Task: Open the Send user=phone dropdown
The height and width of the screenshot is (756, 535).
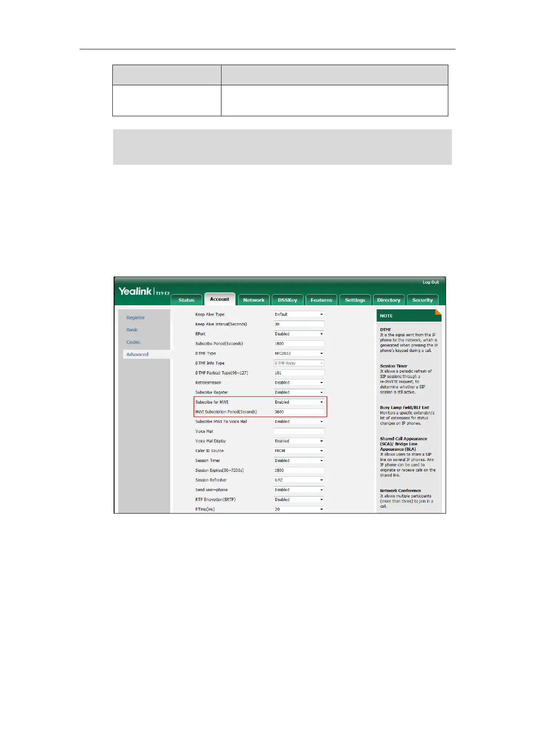Action: click(x=299, y=490)
